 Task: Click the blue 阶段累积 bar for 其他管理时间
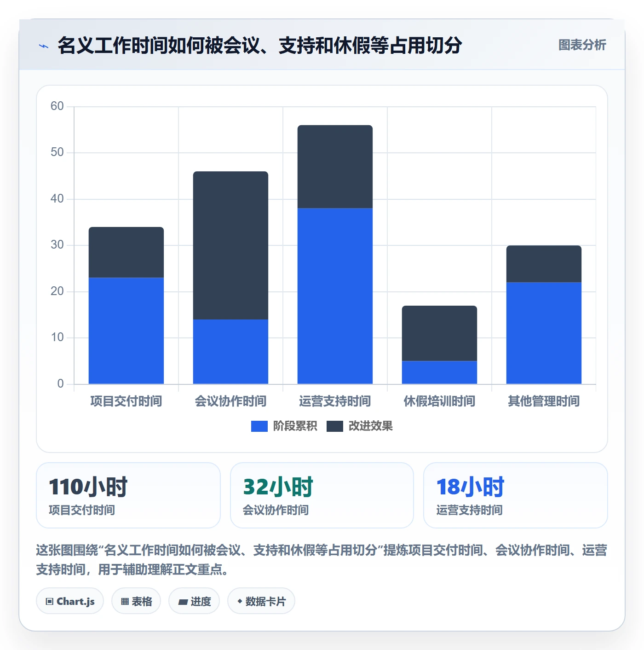[x=544, y=333]
